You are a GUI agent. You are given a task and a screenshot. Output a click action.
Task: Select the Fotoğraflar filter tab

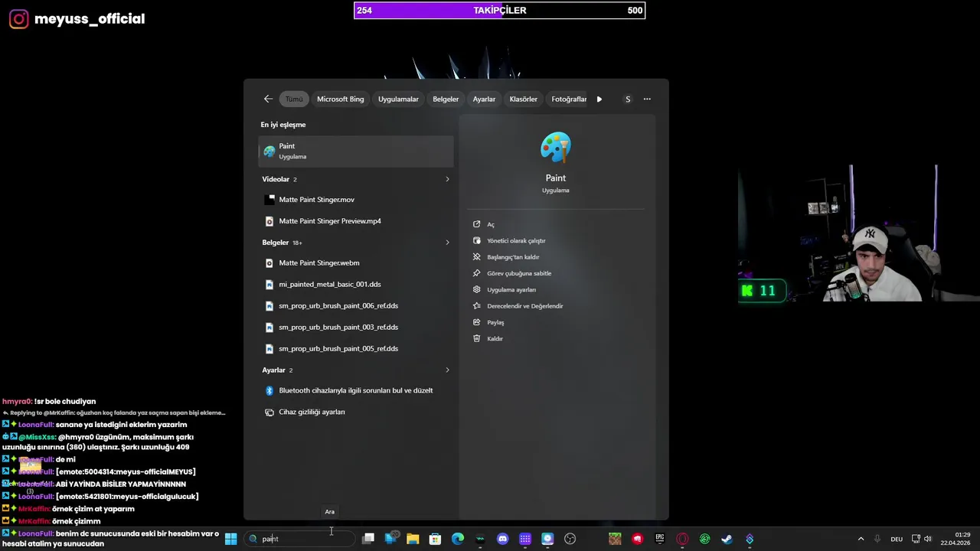click(x=569, y=99)
